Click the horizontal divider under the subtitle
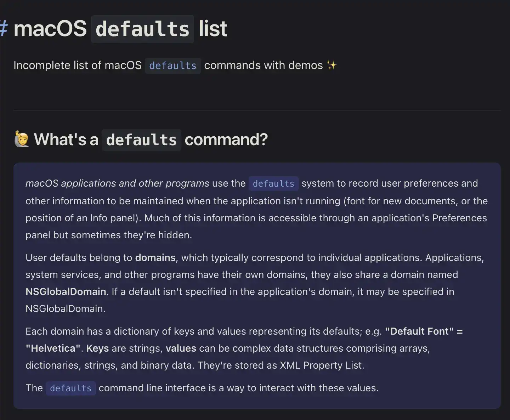The image size is (510, 420). click(x=257, y=110)
